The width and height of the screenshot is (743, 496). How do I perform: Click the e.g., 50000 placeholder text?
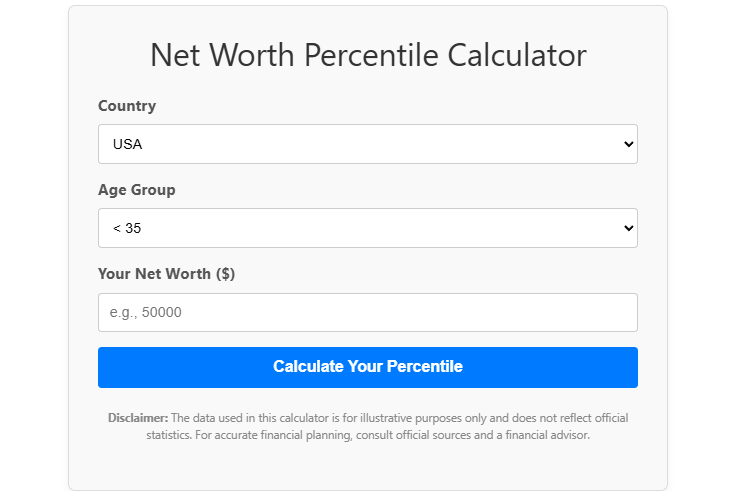(x=146, y=312)
